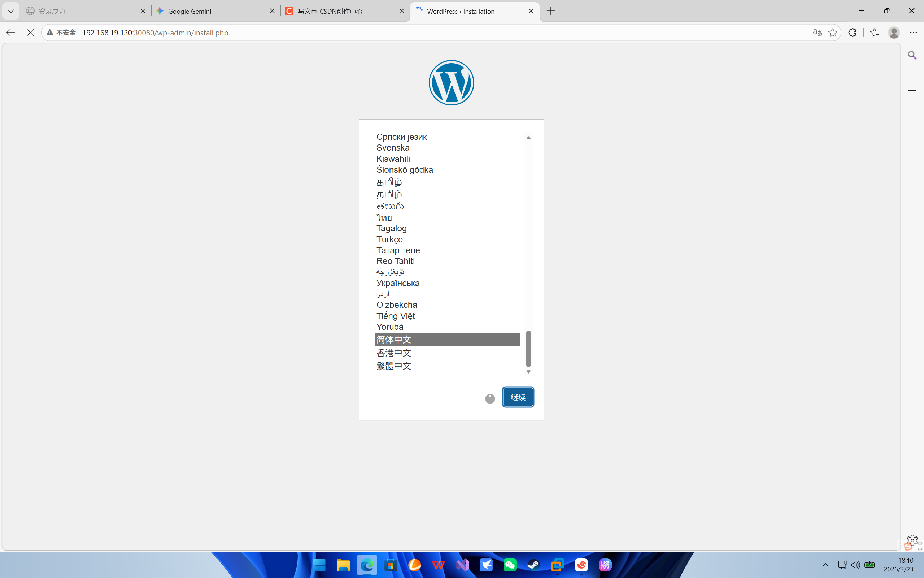Open the Windows Start menu

pyautogui.click(x=319, y=565)
